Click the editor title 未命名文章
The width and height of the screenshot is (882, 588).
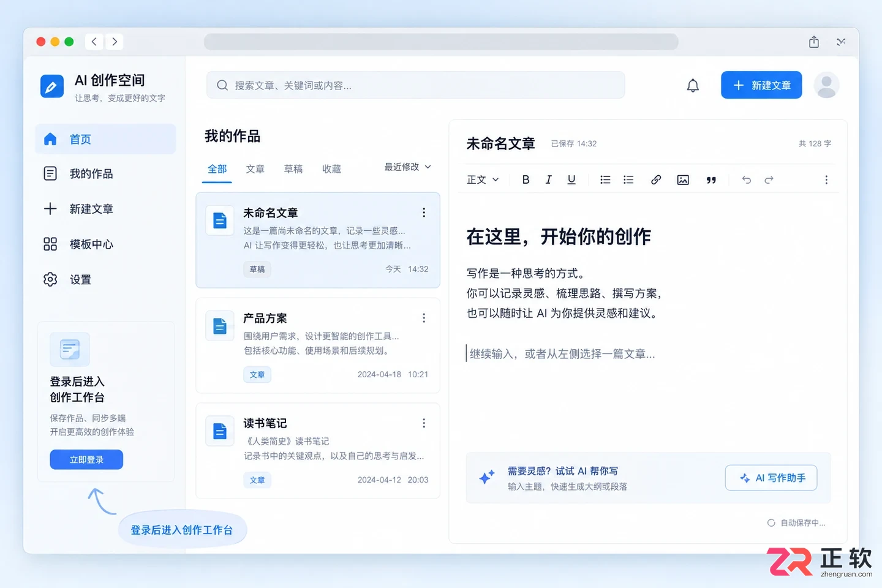[500, 144]
